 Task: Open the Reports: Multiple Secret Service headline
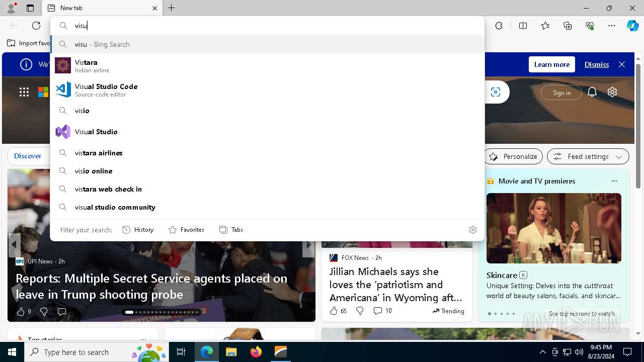point(151,286)
